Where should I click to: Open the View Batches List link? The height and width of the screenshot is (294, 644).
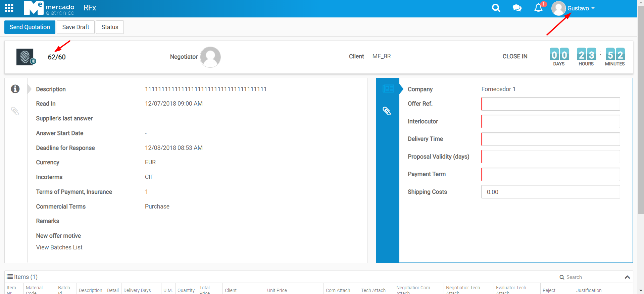pyautogui.click(x=59, y=247)
